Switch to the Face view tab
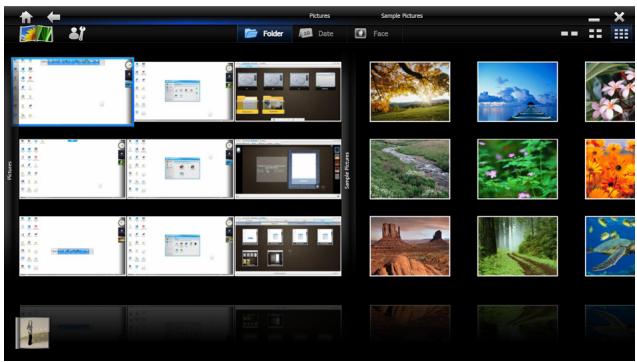Screen dimensions: 637x362 pyautogui.click(x=372, y=33)
